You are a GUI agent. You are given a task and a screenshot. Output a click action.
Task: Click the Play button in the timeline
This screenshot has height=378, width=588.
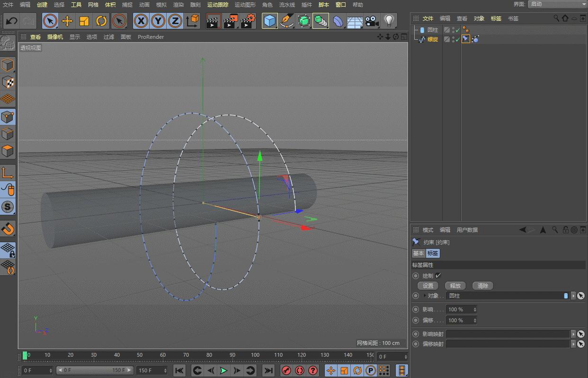223,370
